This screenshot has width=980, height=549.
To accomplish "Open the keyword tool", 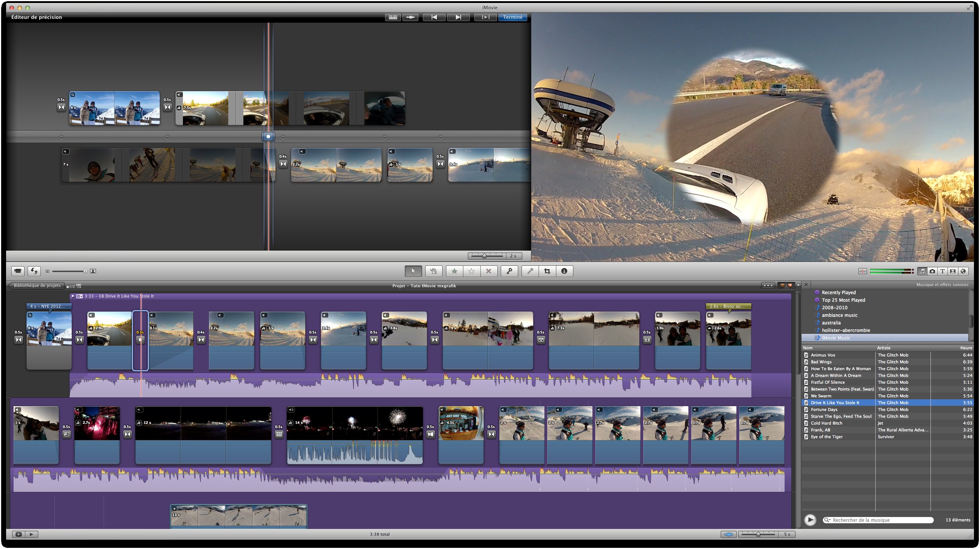I will point(510,271).
